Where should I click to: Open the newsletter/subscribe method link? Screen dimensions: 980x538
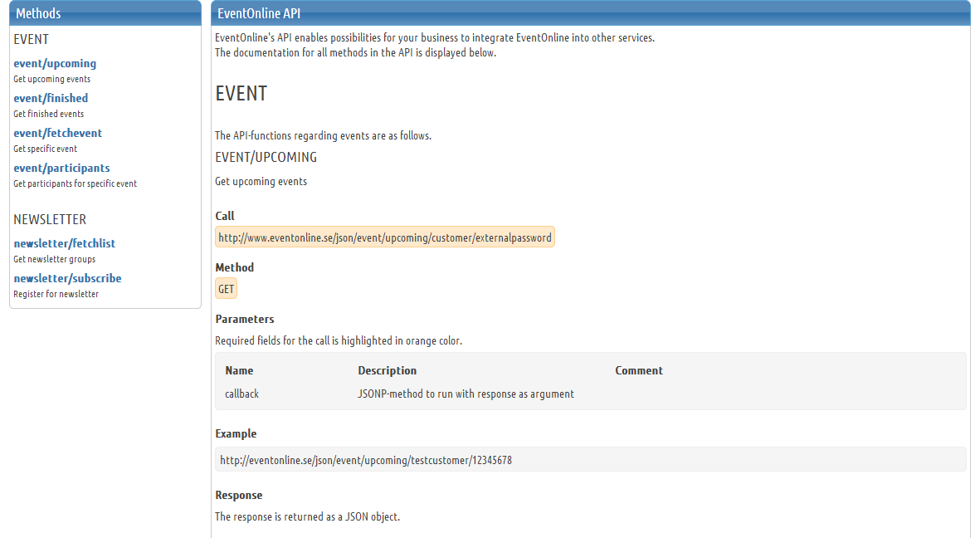[67, 278]
